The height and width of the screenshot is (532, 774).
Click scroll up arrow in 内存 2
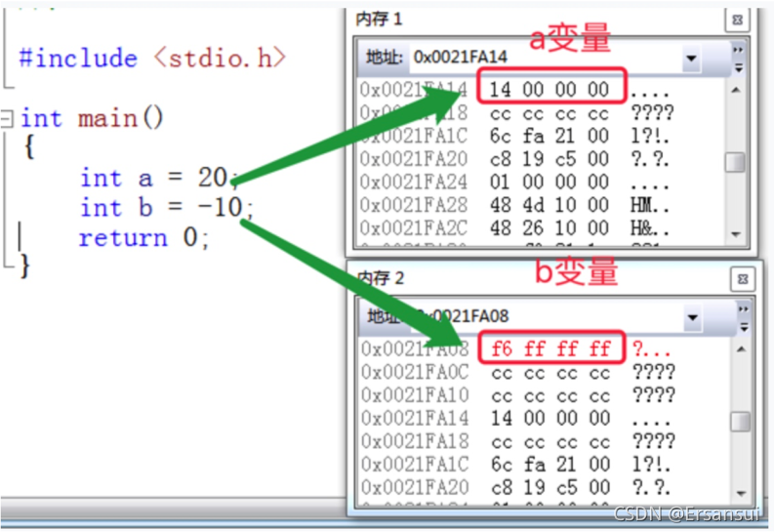coord(741,349)
